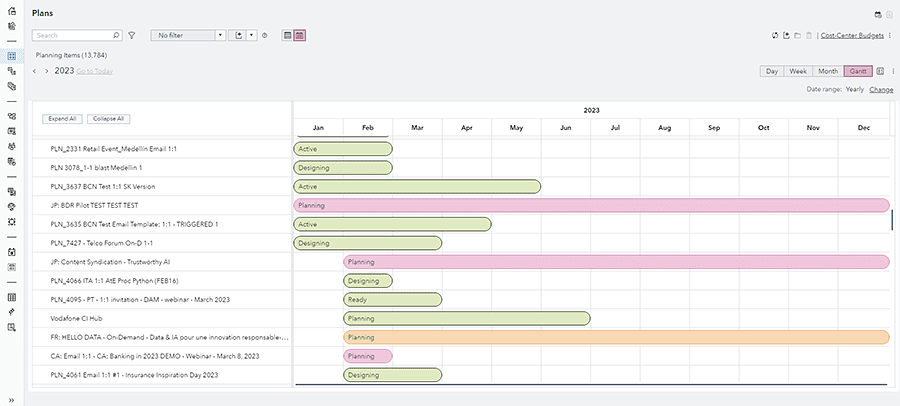Open the No filter dropdown
Image resolution: width=900 pixels, height=406 pixels.
tap(188, 36)
